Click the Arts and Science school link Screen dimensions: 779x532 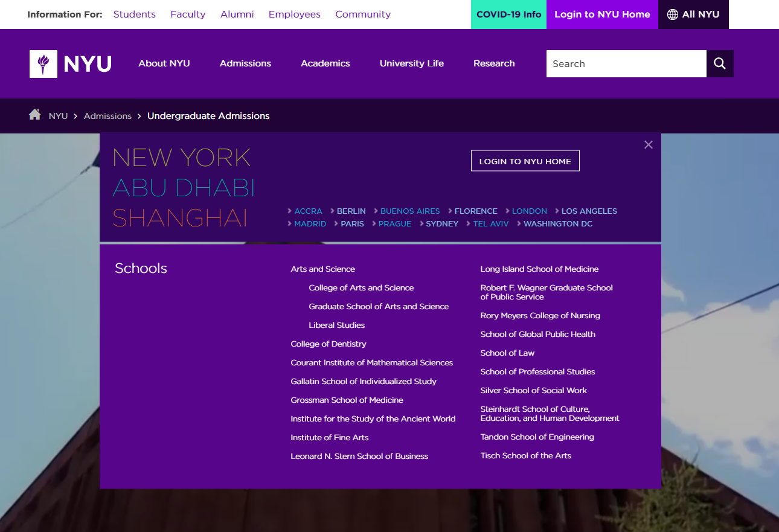[323, 269]
